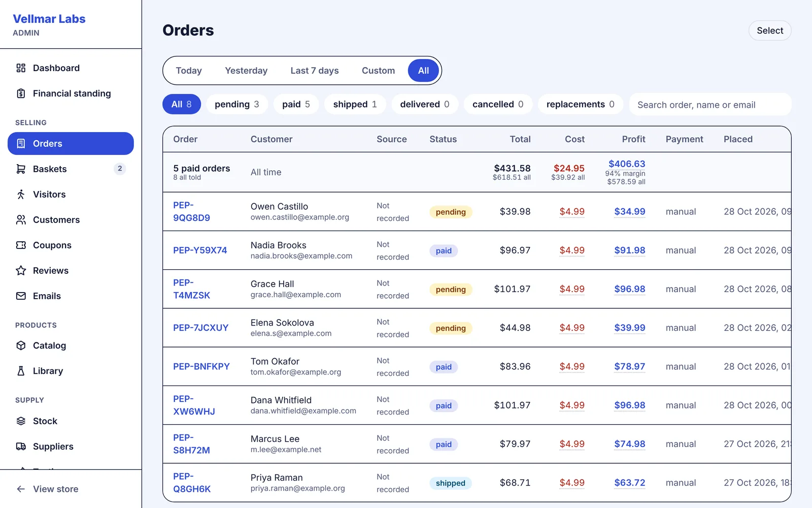Open order PEP-Y59X74 link
Image resolution: width=812 pixels, height=508 pixels.
point(200,250)
